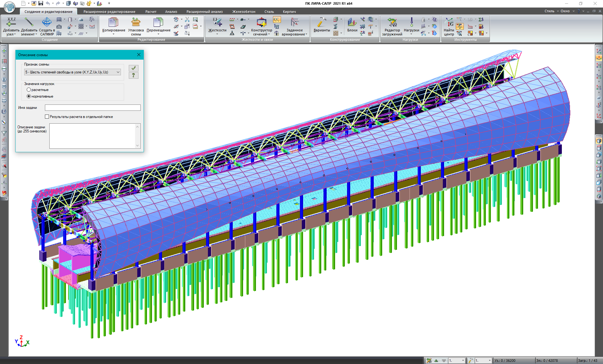Click the Упаковка схемы icon

(x=136, y=22)
